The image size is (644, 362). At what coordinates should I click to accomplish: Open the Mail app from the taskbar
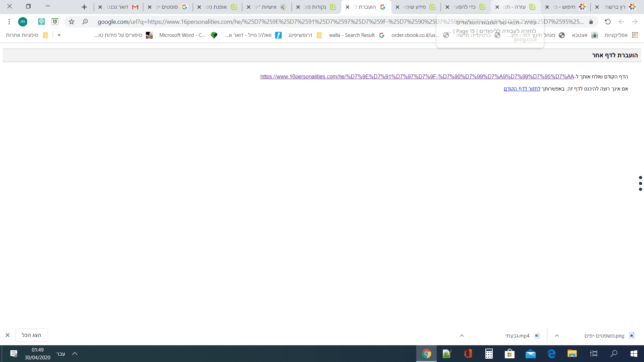click(x=530, y=354)
